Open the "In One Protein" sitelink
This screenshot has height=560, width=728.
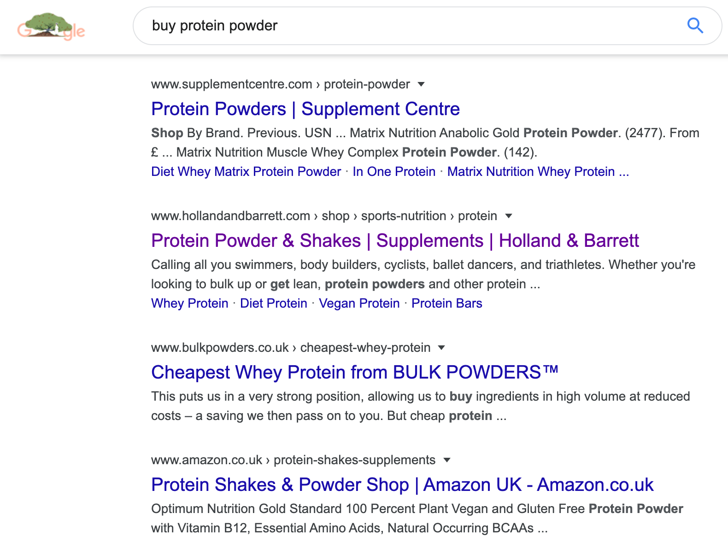(394, 172)
